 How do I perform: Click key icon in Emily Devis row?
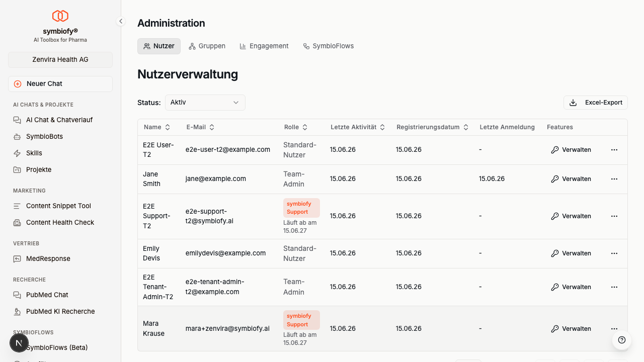click(x=555, y=253)
